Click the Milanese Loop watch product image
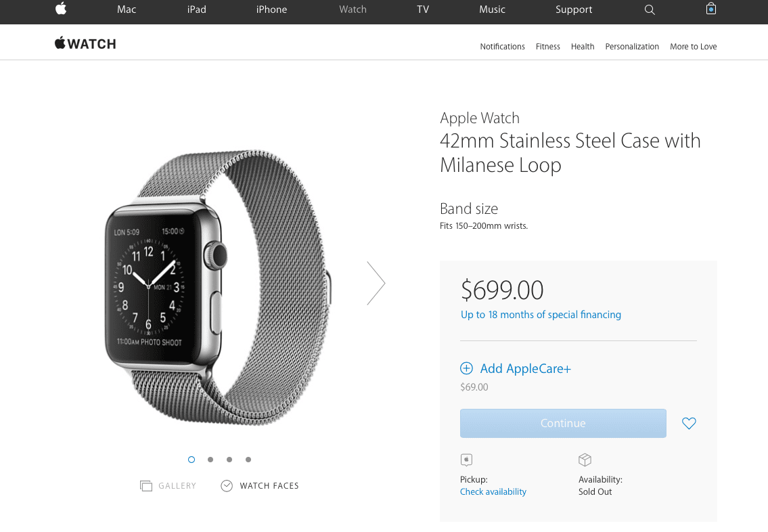The image size is (768, 532). 219,288
